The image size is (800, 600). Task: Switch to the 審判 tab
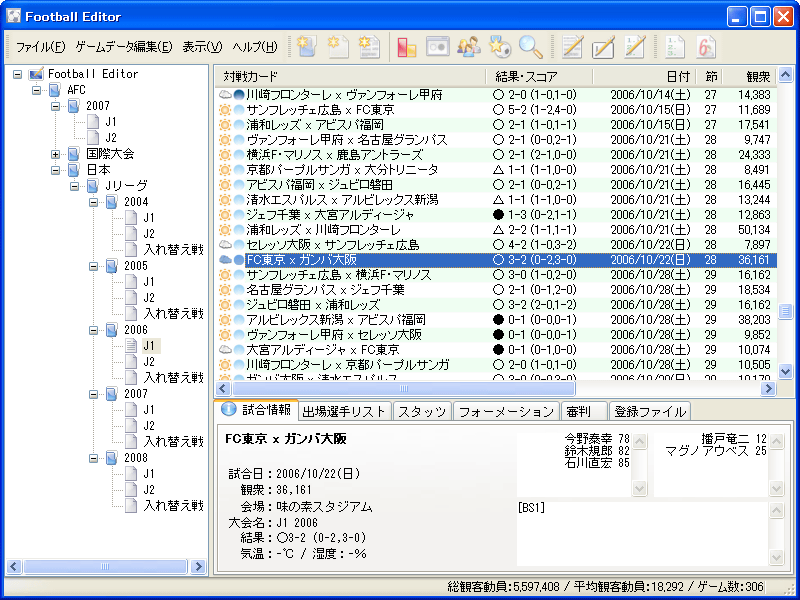tap(584, 412)
